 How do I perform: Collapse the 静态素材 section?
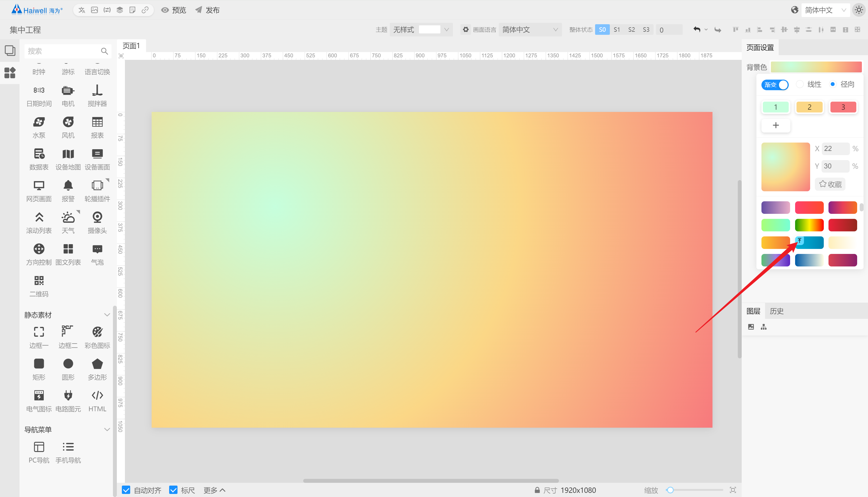click(107, 315)
